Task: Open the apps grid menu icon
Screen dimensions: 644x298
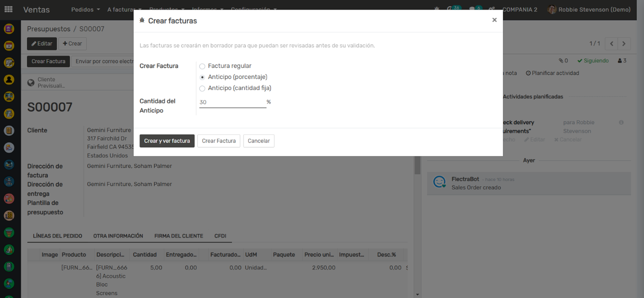Action: click(x=8, y=9)
